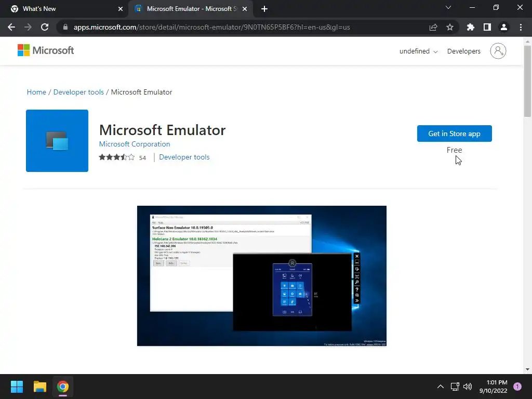Click the Get in Store app button
Image resolution: width=532 pixels, height=399 pixels.
(454, 134)
